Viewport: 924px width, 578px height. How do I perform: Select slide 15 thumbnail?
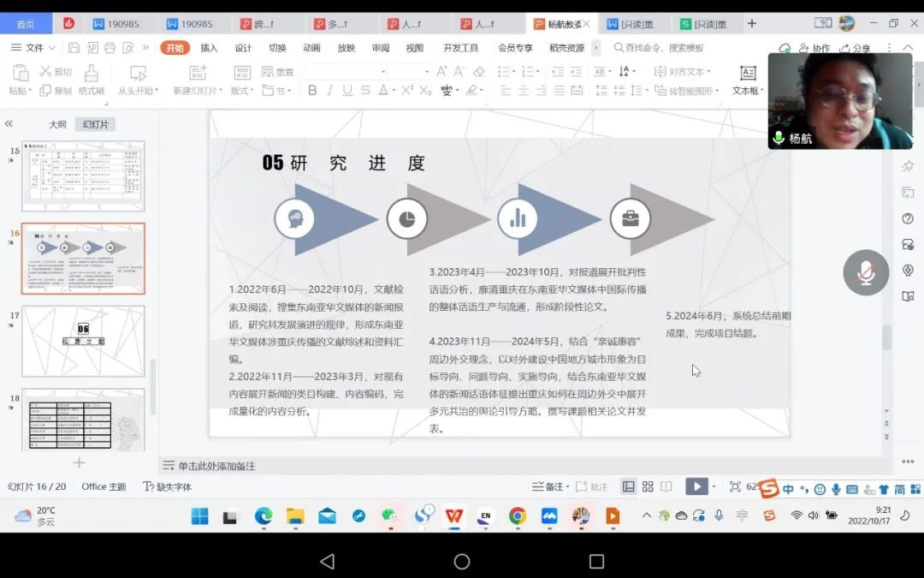pos(83,176)
